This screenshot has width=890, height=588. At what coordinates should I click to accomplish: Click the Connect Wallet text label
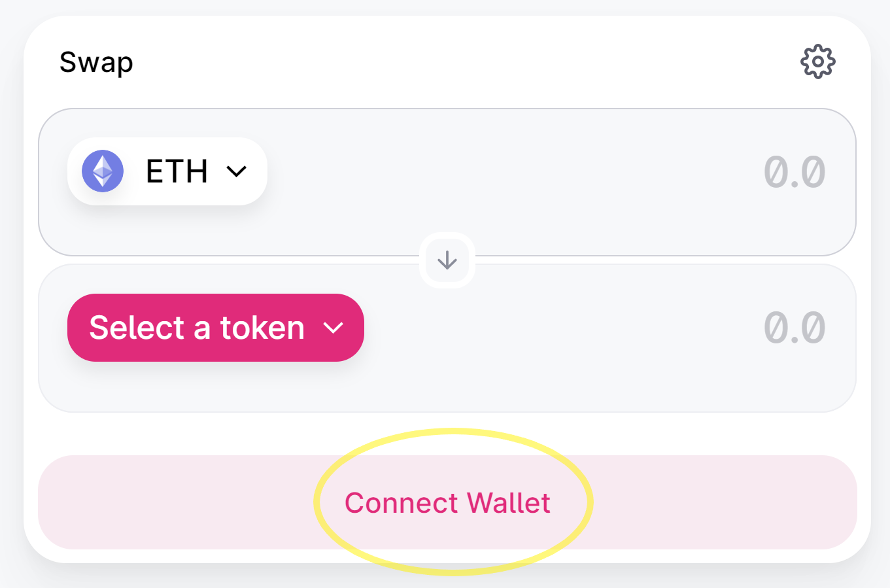(447, 503)
